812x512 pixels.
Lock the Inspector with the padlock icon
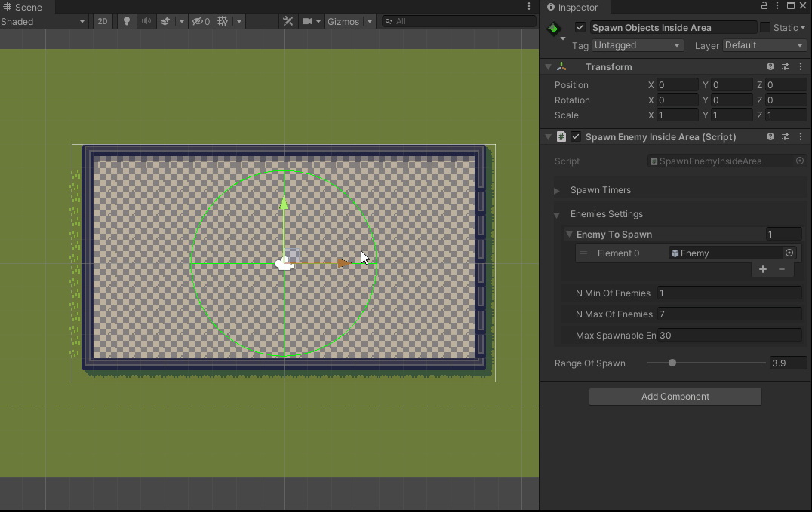click(764, 6)
